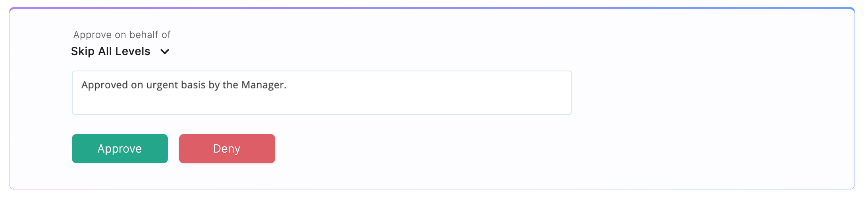Image resolution: width=868 pixels, height=197 pixels.
Task: Focus the approval comment text box
Action: tap(322, 93)
